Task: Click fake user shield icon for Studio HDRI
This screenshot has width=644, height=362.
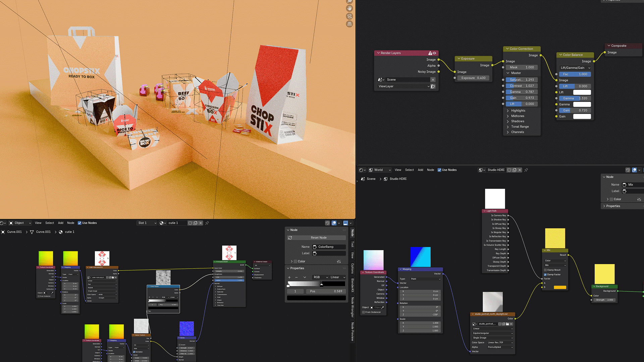Action: click(x=509, y=170)
